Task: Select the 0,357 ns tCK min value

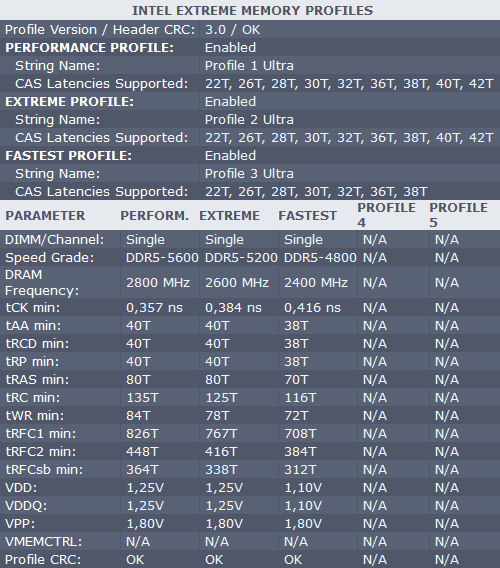Action: click(x=154, y=308)
